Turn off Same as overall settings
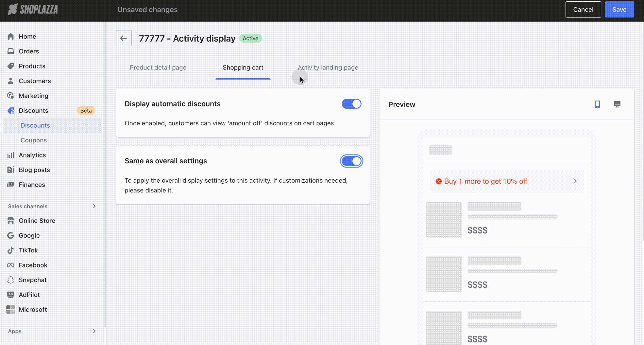644x345 pixels. click(x=351, y=161)
